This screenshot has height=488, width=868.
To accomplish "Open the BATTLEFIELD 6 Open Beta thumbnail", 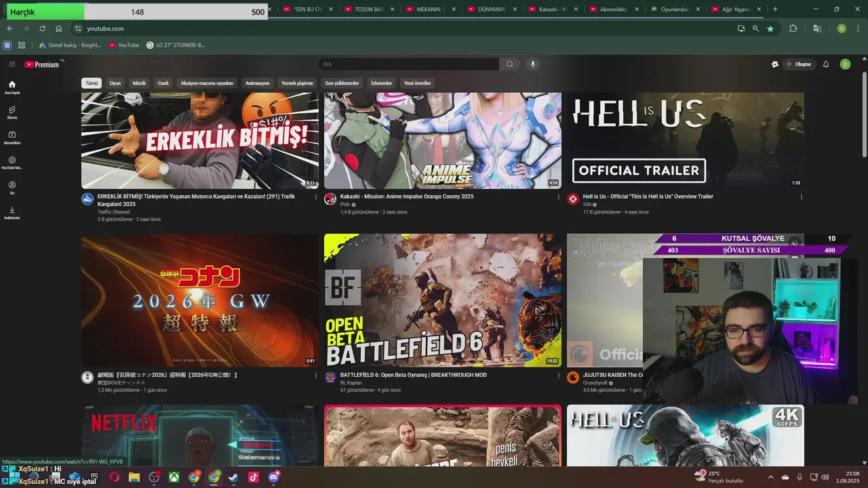I will (443, 300).
